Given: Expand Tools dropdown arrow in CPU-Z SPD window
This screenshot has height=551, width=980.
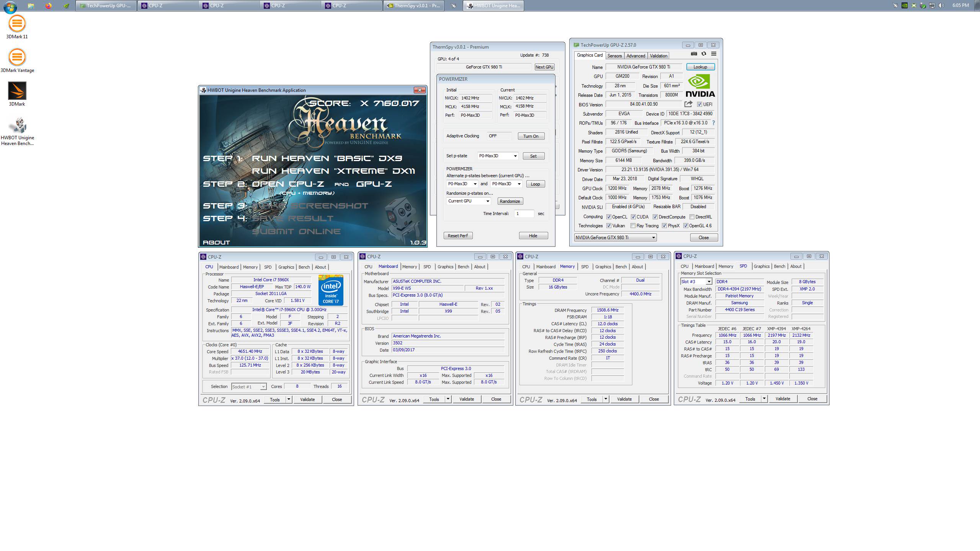Looking at the screenshot, I should tap(764, 399).
